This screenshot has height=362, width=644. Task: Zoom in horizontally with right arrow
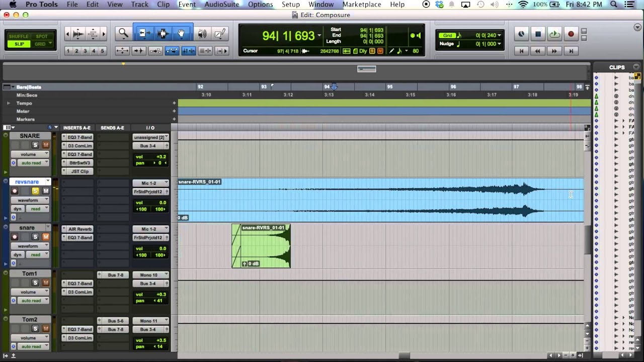(104, 34)
